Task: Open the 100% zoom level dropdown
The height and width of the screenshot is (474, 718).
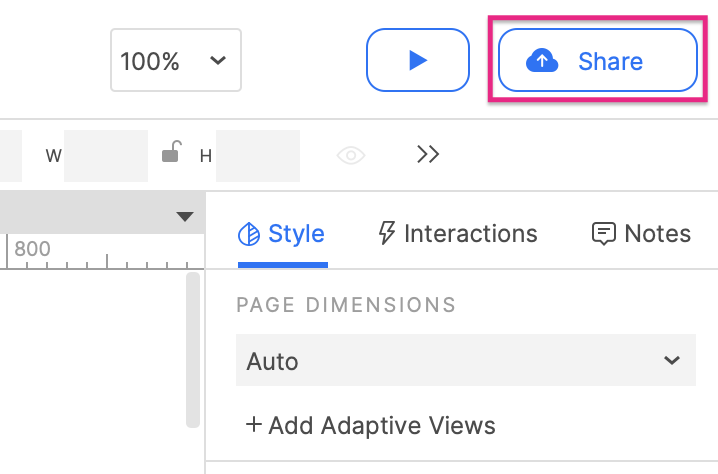Action: point(175,61)
